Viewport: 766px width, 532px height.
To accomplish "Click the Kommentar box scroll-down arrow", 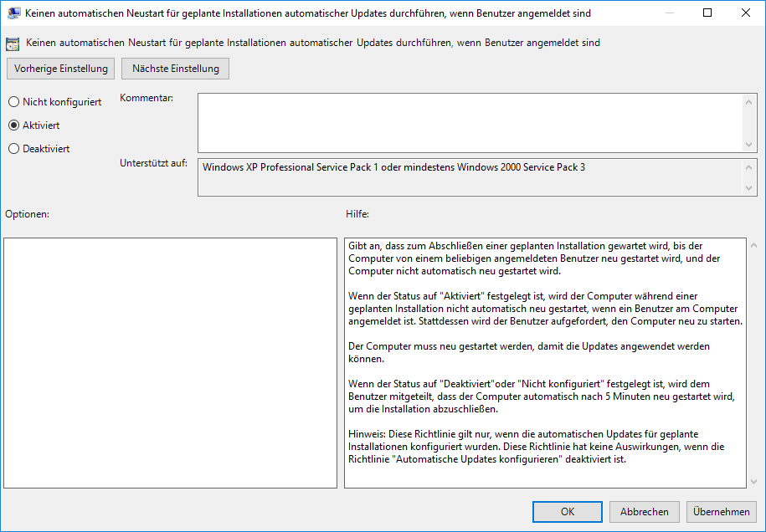I will point(749,145).
